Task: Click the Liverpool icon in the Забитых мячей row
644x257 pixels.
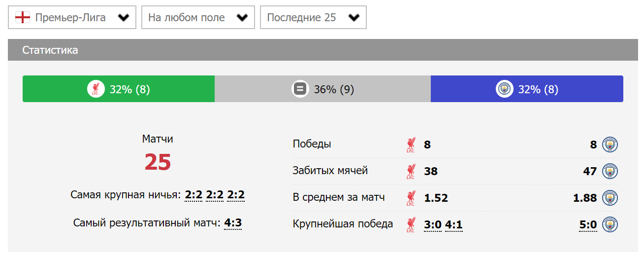Action: [x=411, y=171]
